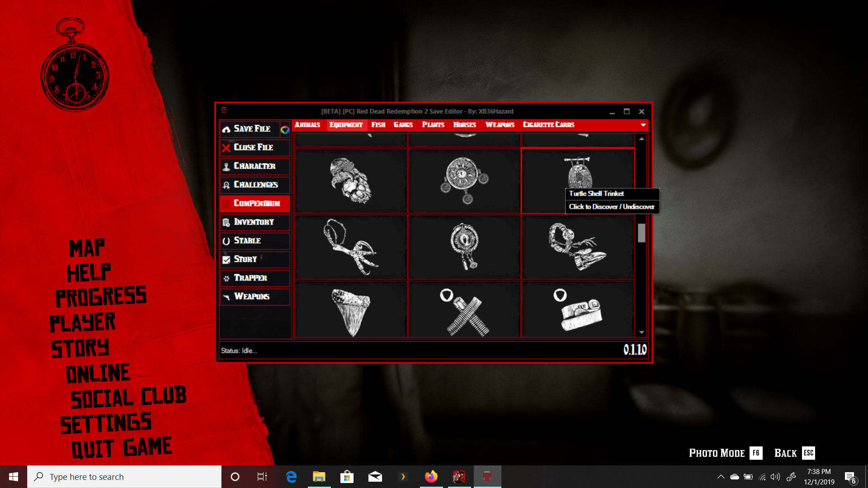Click the Plex chevron taskbar icon
The width and height of the screenshot is (868, 488).
[403, 477]
